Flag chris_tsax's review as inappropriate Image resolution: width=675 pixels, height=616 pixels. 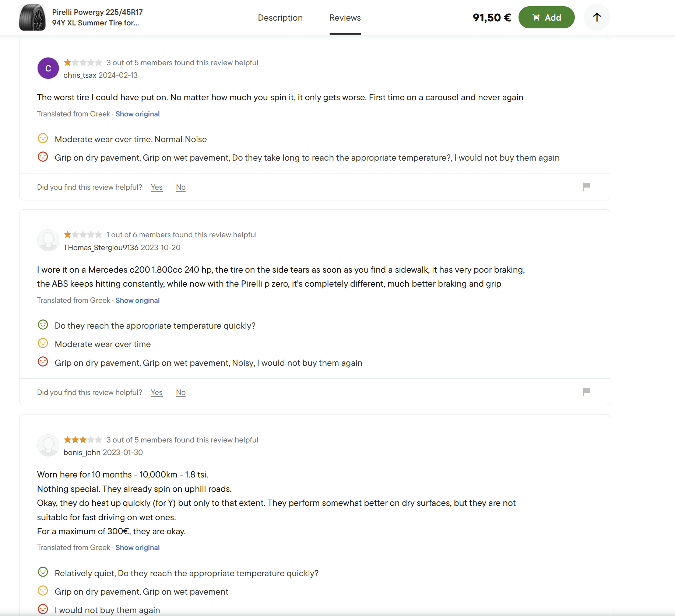coord(586,186)
